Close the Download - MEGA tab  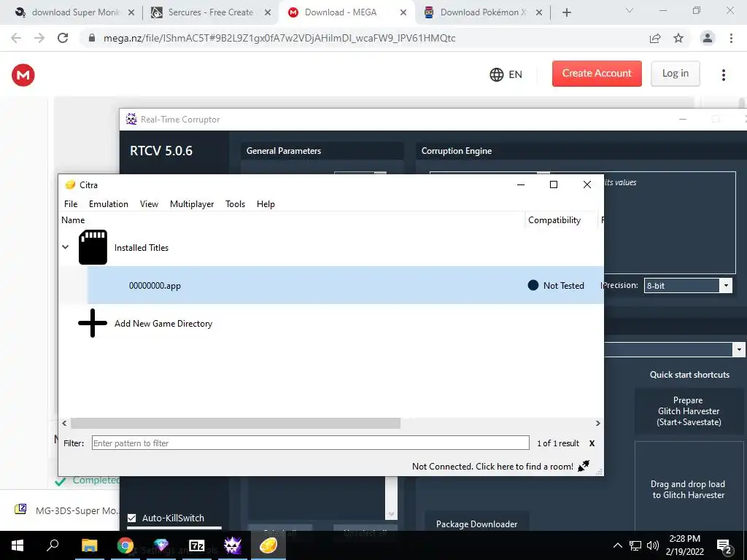click(x=403, y=12)
